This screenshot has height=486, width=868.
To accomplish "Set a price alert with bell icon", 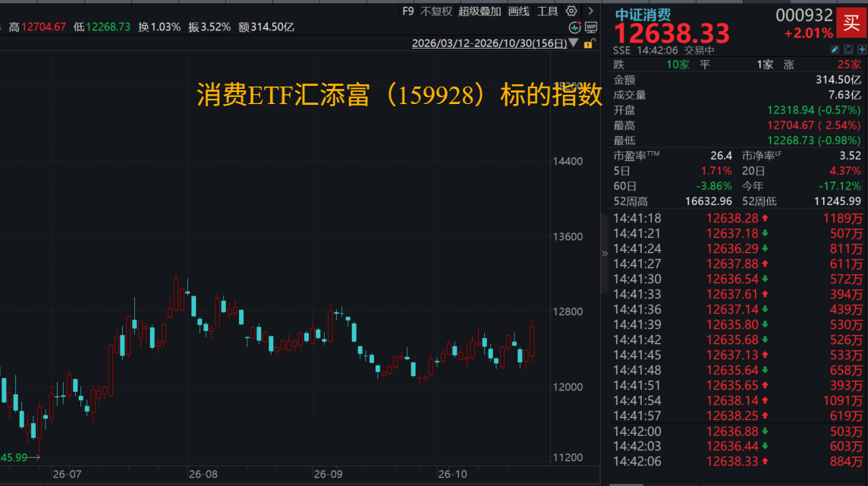I will 848,50.
